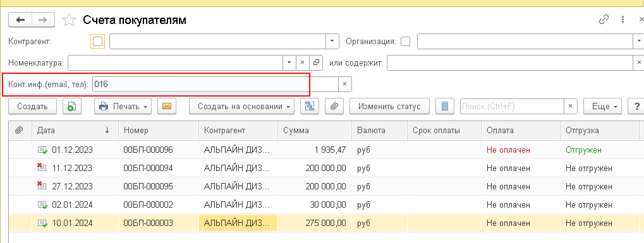Click the amount 30 000,00
The image size is (644, 243).
click(328, 204)
